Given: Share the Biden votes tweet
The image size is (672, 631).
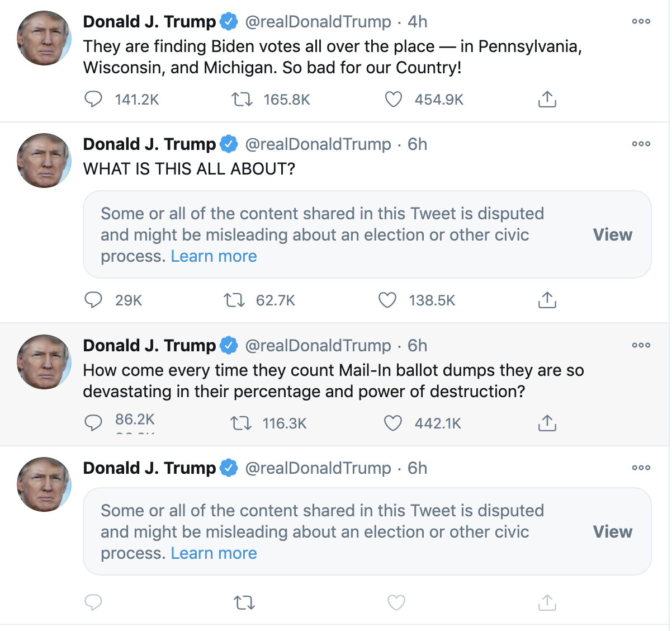Looking at the screenshot, I should [547, 100].
